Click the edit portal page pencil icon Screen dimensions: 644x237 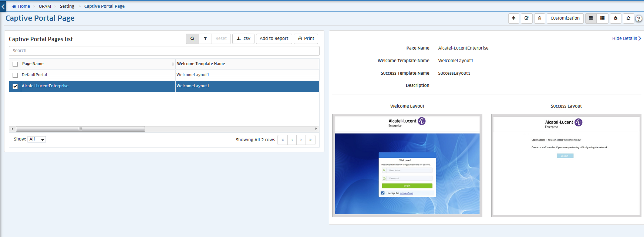[x=526, y=18]
